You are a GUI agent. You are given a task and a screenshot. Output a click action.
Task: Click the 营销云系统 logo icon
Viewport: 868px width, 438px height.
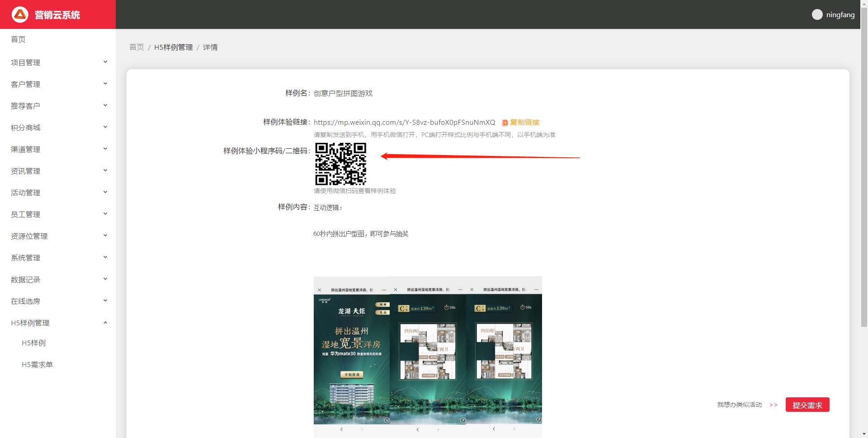[20, 14]
